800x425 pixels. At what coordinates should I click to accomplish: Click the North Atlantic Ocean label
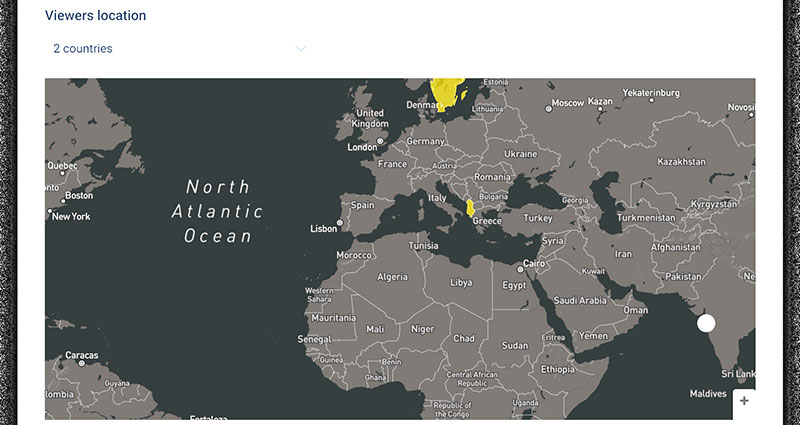tap(217, 211)
